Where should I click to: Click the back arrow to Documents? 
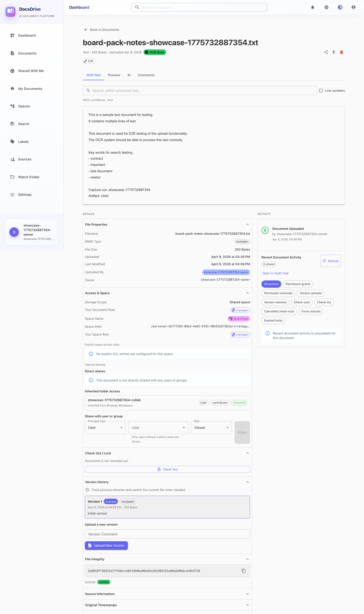[86, 30]
